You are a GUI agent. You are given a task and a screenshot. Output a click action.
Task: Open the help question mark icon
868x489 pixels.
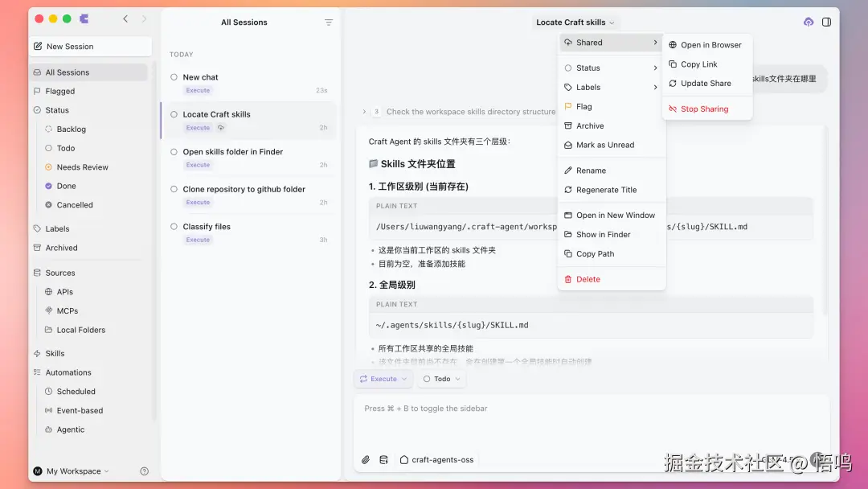(x=145, y=471)
